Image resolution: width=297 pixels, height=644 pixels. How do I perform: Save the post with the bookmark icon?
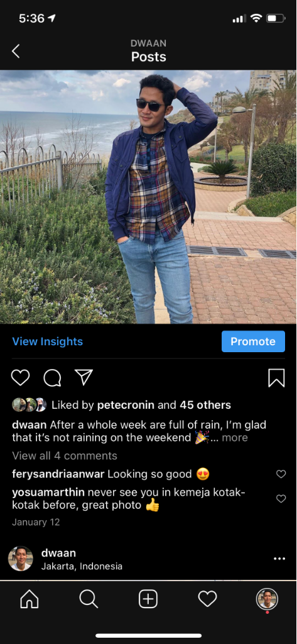276,378
